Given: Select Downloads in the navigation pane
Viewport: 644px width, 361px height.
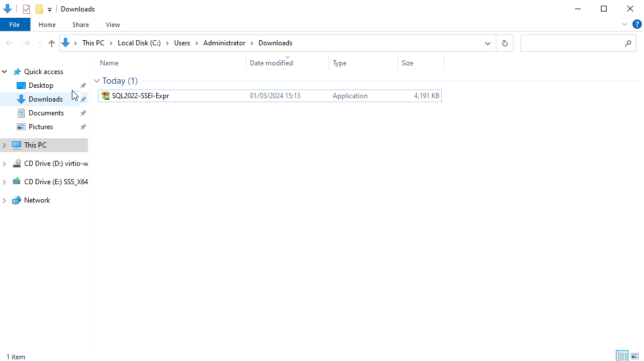Looking at the screenshot, I should pyautogui.click(x=45, y=99).
